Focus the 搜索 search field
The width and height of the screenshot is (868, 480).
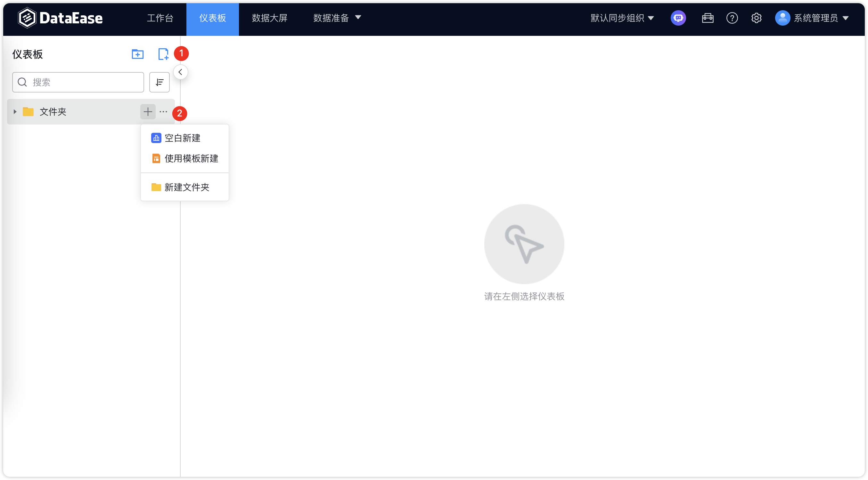(78, 82)
